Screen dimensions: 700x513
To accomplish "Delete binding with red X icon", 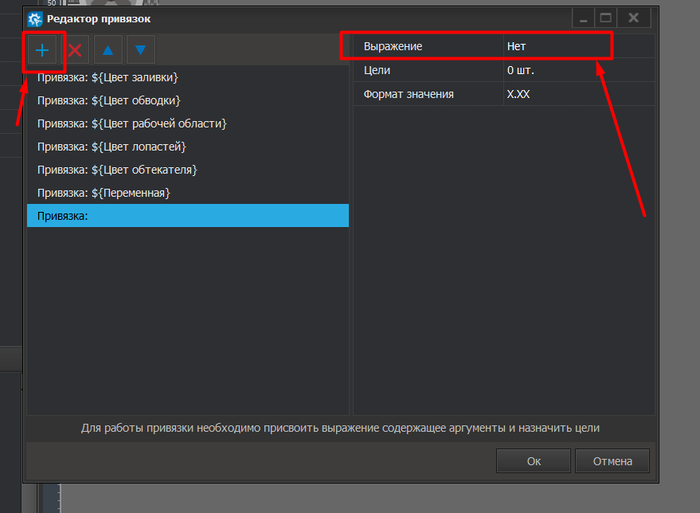I will pos(75,49).
